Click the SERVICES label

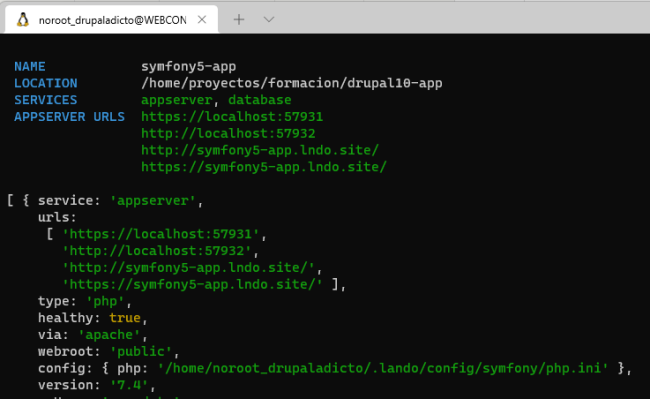(46, 100)
